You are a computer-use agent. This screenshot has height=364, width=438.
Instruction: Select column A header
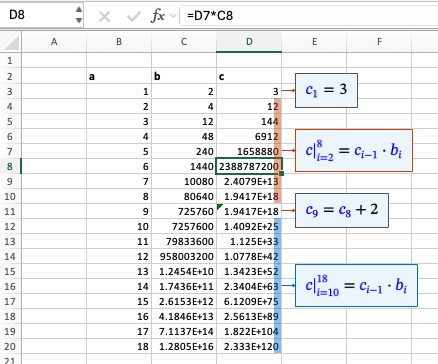click(54, 42)
